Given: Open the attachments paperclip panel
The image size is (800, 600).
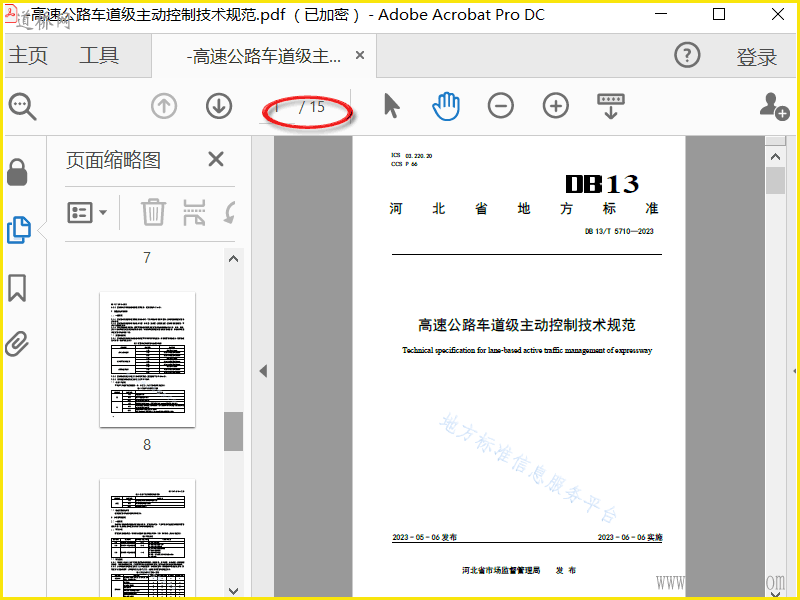Looking at the screenshot, I should pyautogui.click(x=17, y=343).
